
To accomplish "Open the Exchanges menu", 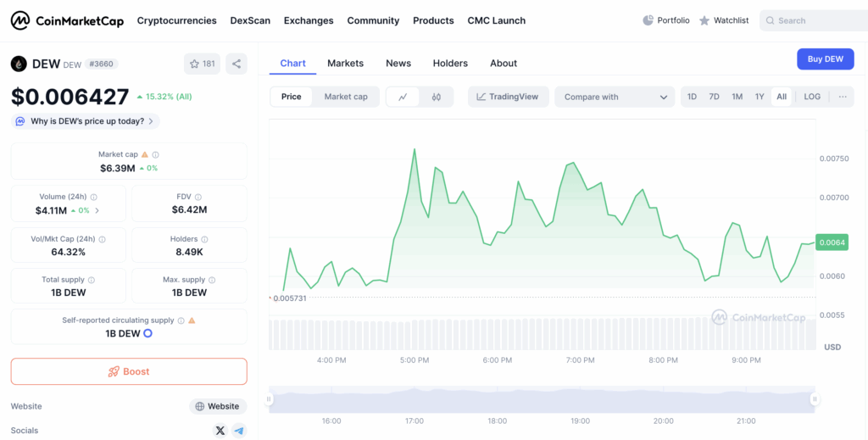I will click(309, 20).
